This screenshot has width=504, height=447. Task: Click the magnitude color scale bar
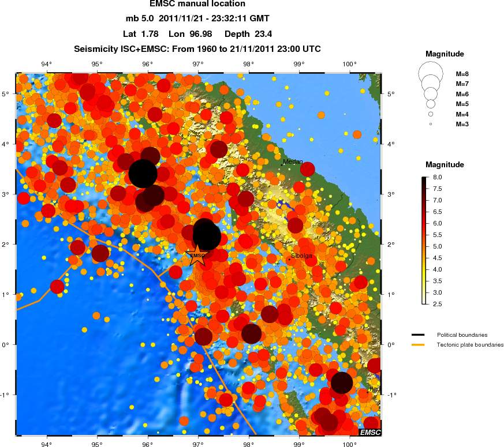(x=424, y=240)
